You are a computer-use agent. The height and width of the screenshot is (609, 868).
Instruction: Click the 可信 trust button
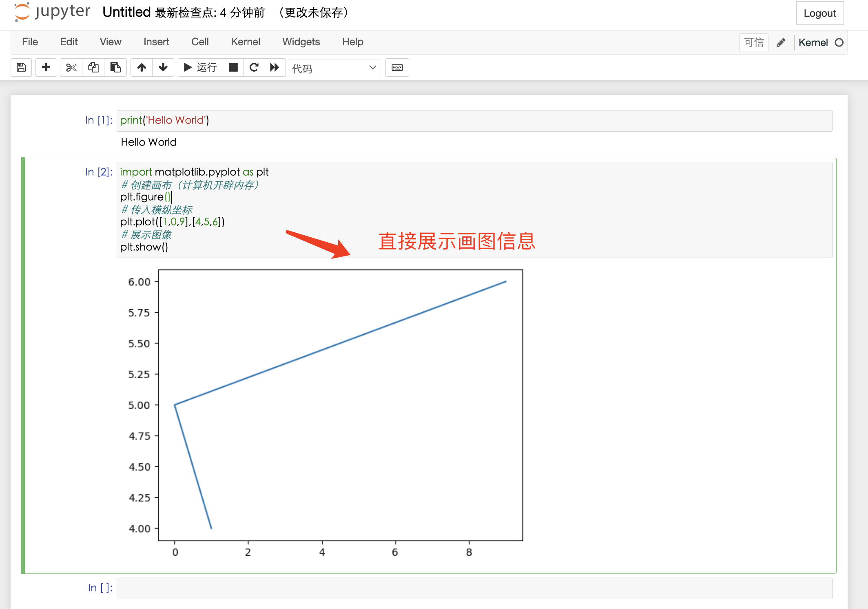753,42
